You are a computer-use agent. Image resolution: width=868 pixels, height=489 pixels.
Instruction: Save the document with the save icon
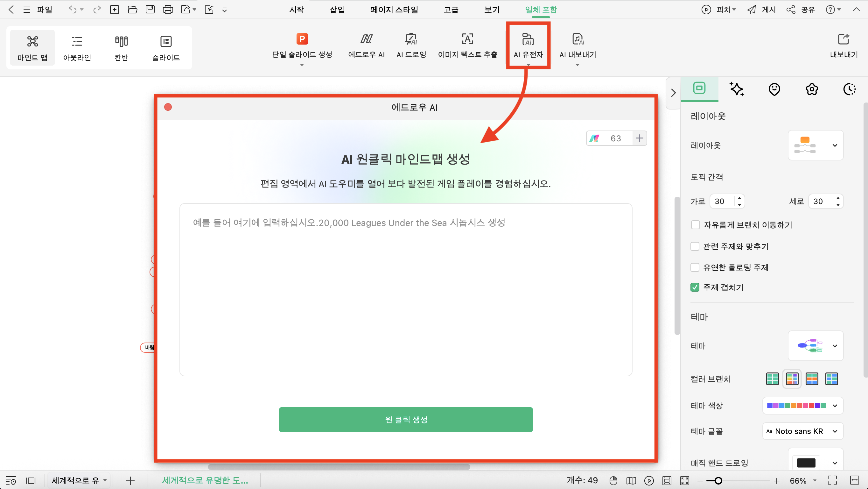click(150, 10)
